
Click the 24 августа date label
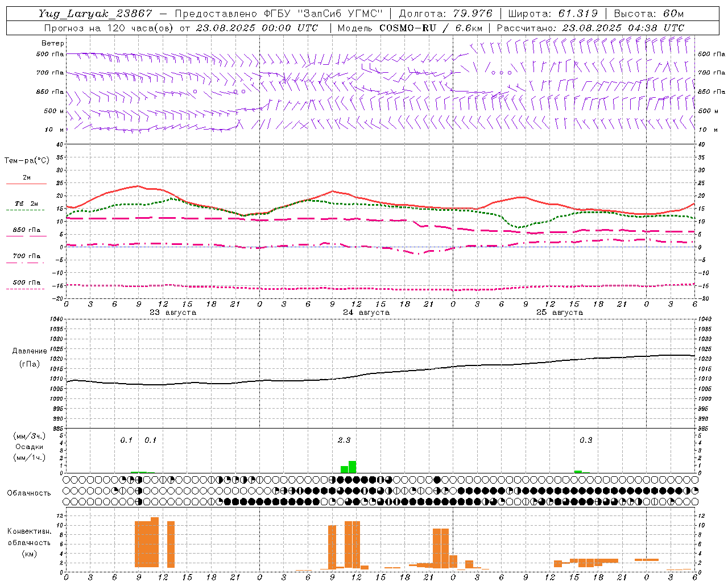click(x=366, y=313)
